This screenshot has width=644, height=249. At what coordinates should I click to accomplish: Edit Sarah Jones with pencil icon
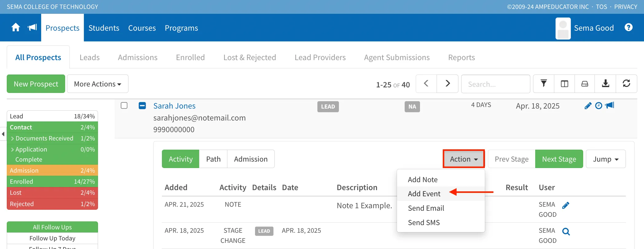(588, 106)
